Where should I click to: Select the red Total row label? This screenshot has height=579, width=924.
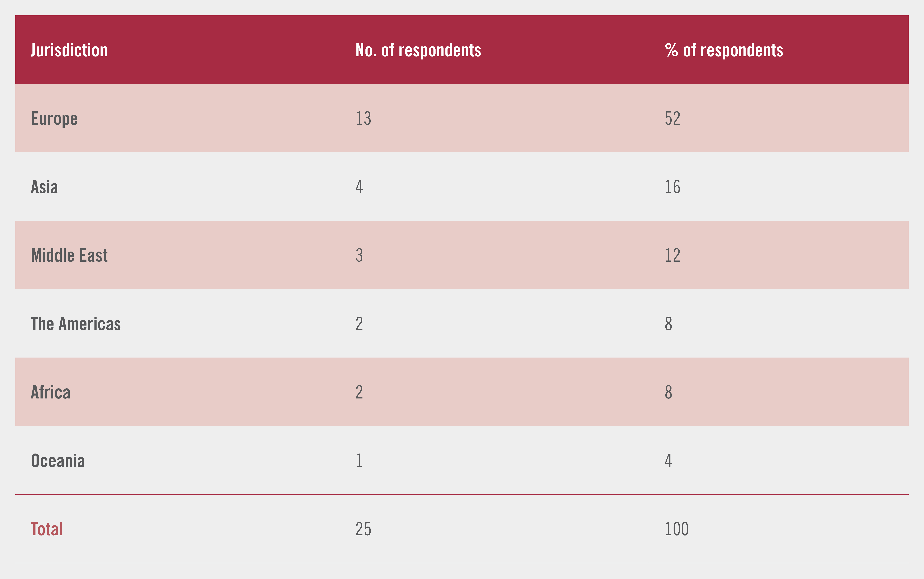tap(47, 529)
